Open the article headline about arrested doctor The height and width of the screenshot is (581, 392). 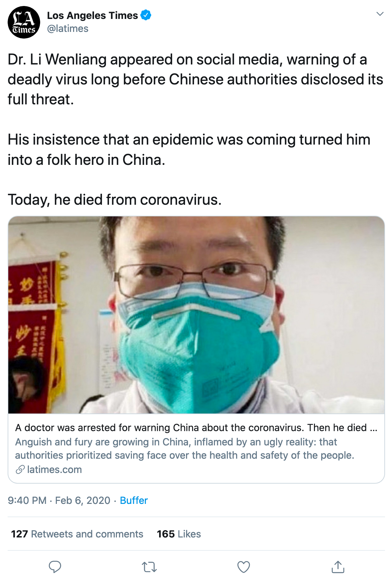pyautogui.click(x=196, y=427)
